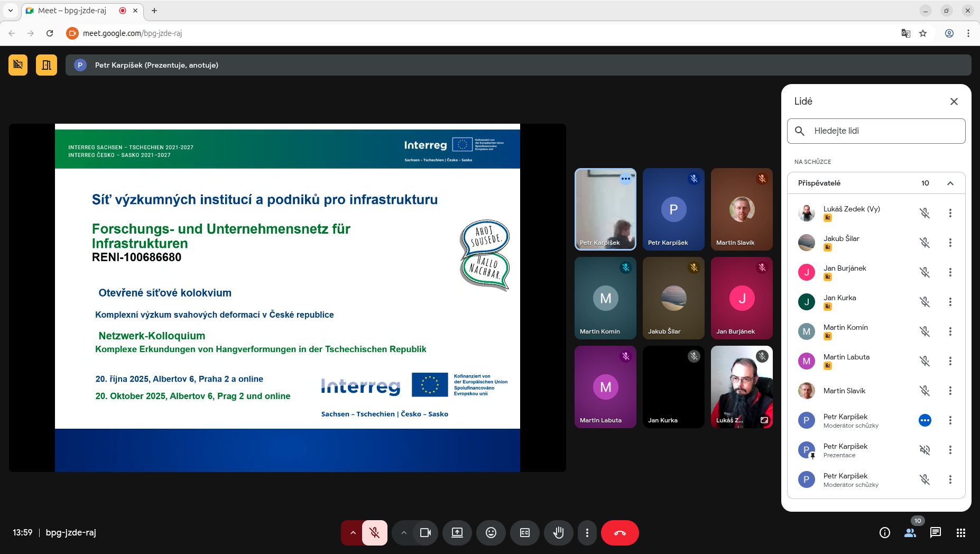Open the chat messages icon

[x=935, y=533]
